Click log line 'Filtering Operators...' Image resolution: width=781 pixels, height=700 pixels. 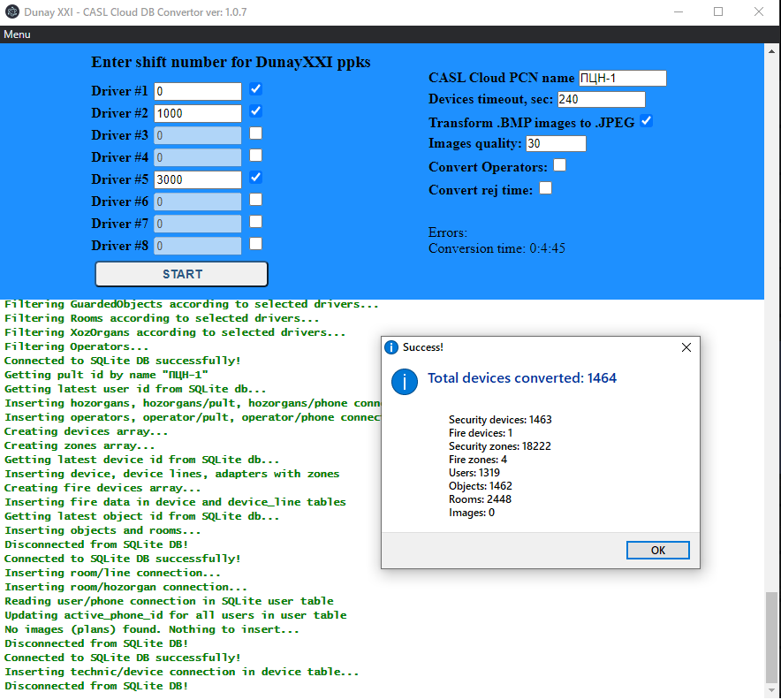click(76, 346)
